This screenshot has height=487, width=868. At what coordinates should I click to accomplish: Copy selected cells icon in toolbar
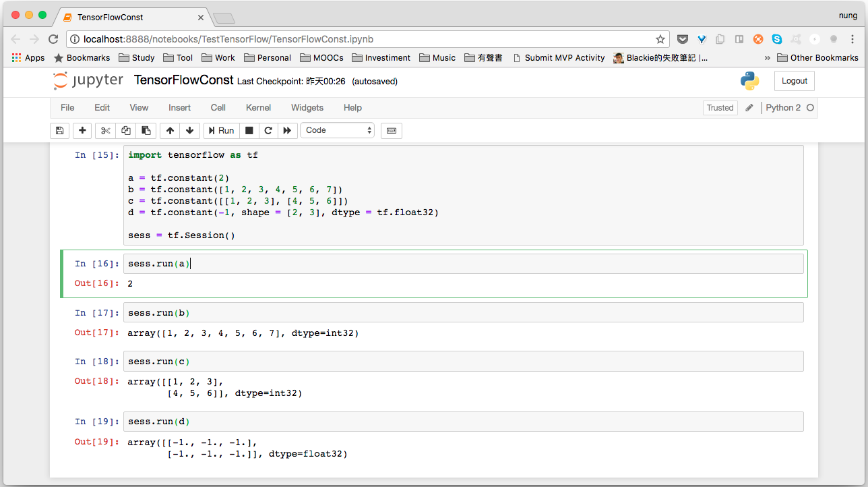125,130
